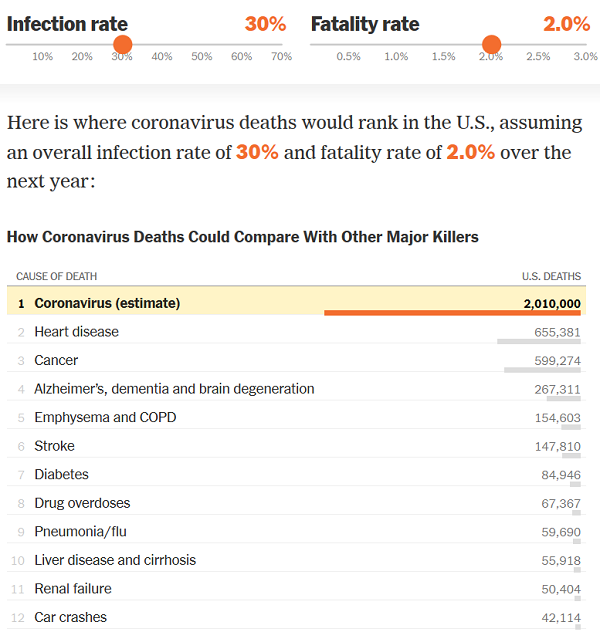Click the Infection rate slider handle
600x632 pixels.
click(122, 44)
